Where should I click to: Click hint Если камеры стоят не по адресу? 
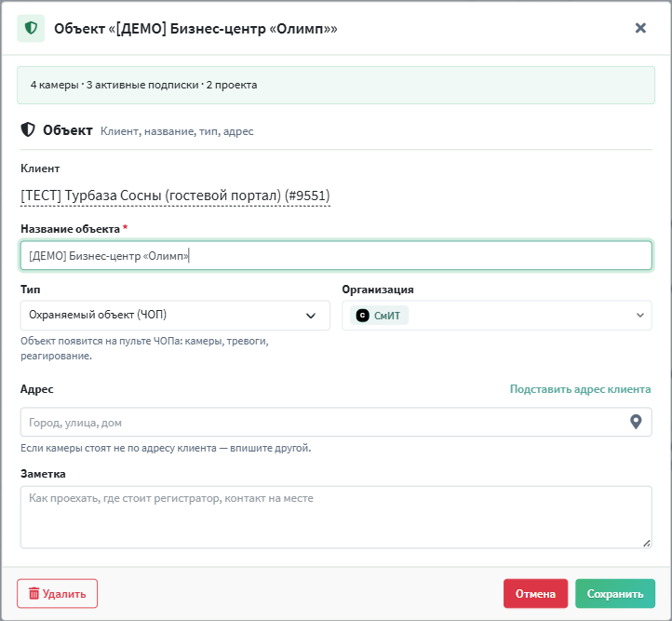coord(166,448)
